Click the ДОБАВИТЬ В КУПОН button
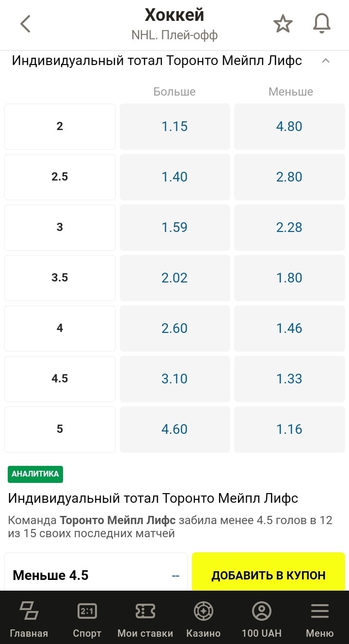 point(269,573)
